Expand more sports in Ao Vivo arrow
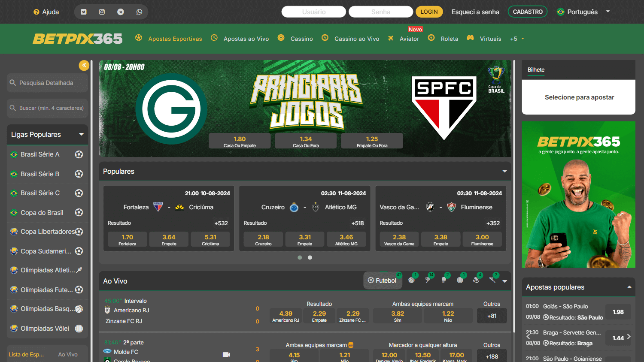 tap(505, 281)
